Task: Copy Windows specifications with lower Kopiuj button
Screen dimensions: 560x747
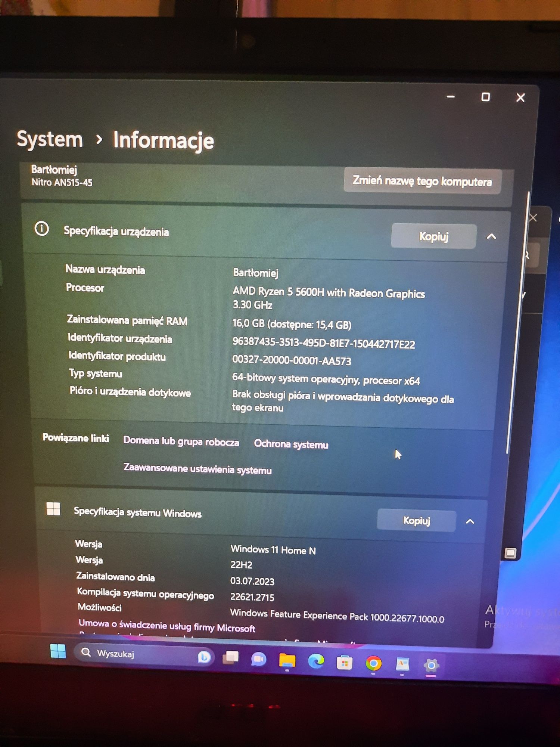Action: [416, 520]
